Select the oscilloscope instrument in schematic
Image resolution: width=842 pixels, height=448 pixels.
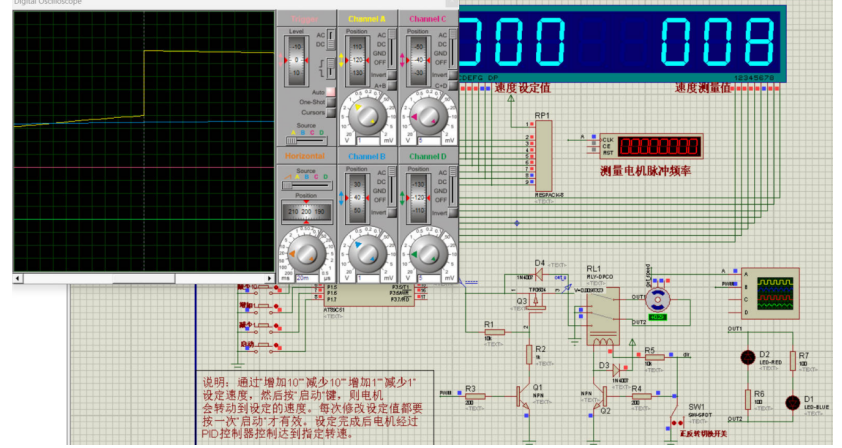770,293
